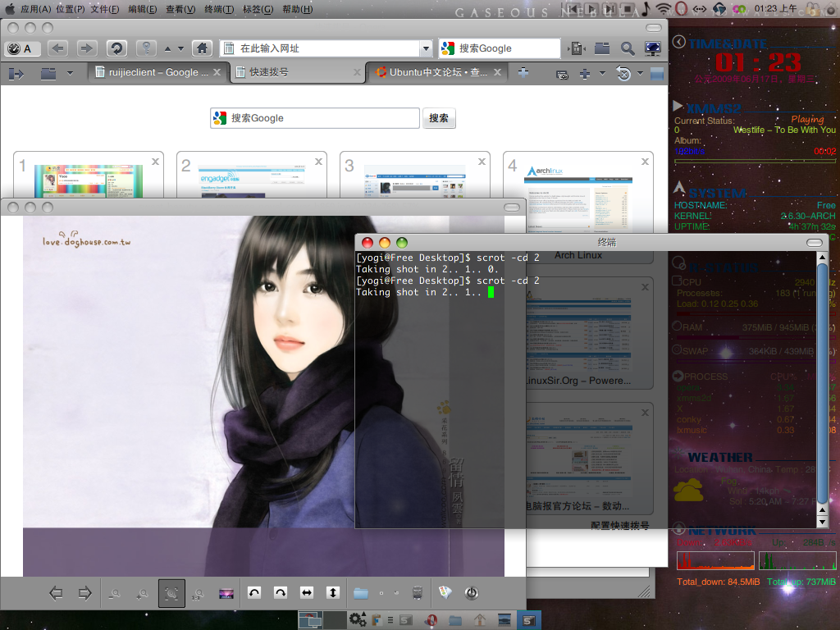This screenshot has height=630, width=840.
Task: Open Google search engine dropdown in toolbar
Action: click(447, 48)
